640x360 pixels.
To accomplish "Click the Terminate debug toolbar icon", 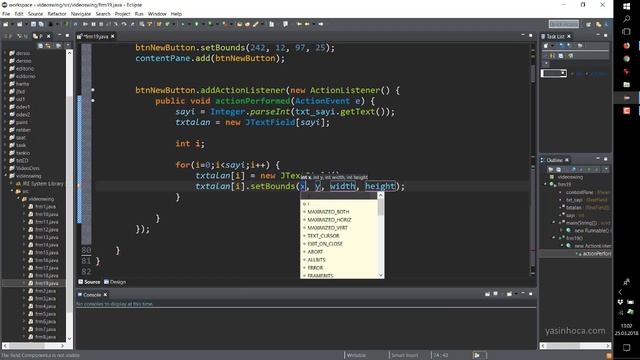I will [101, 24].
